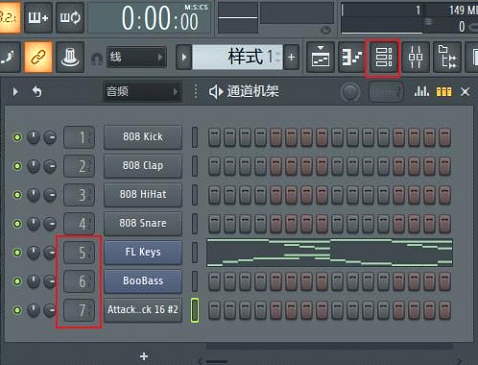Open the FL Keys channel button
Image resolution: width=478 pixels, height=365 pixels.
pos(143,252)
